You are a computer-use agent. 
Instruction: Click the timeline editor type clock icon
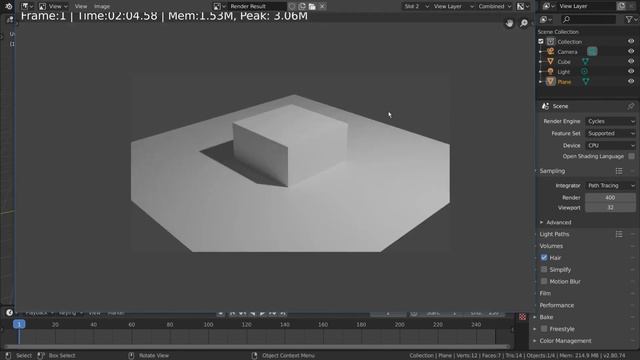[9, 313]
